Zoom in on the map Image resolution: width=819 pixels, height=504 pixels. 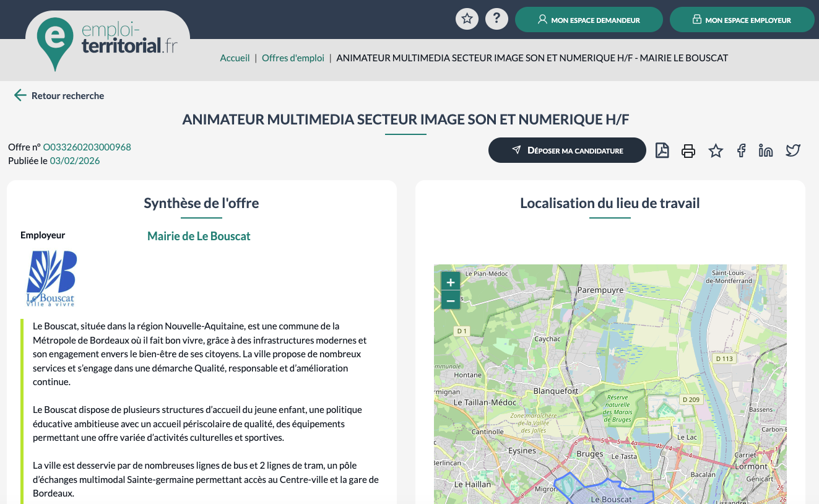click(451, 282)
